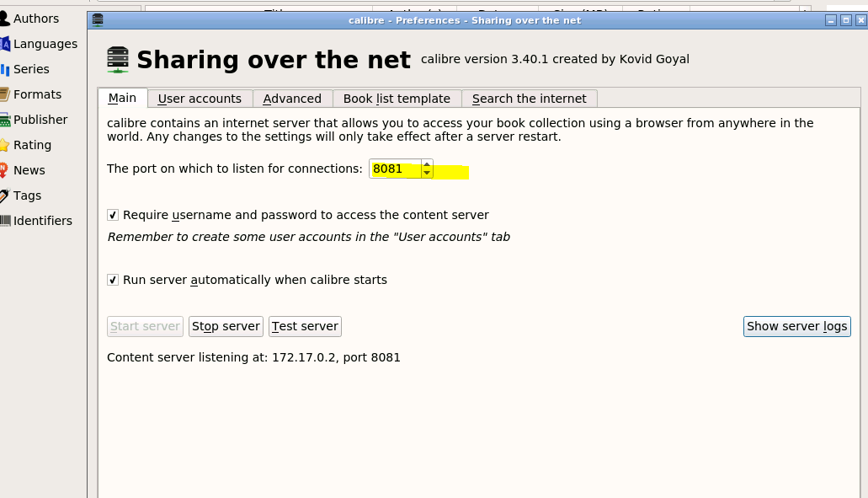This screenshot has height=498, width=868.
Task: Close the Preferences window
Action: tap(860, 20)
